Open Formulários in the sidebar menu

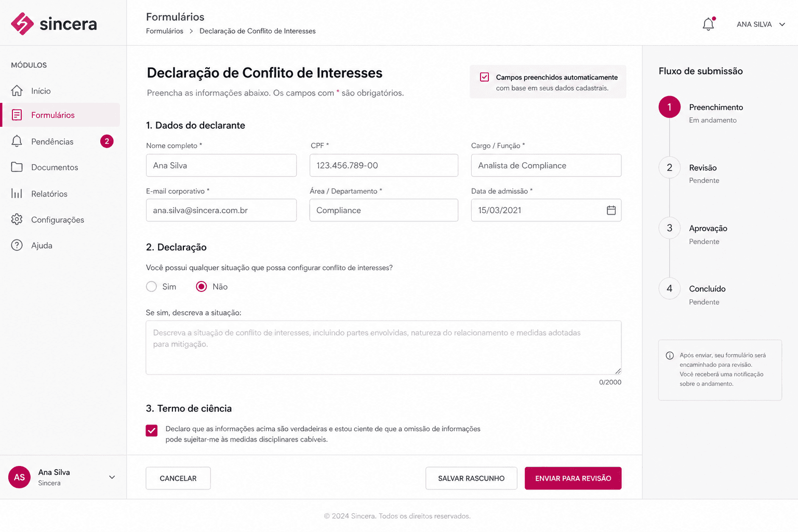61,115
